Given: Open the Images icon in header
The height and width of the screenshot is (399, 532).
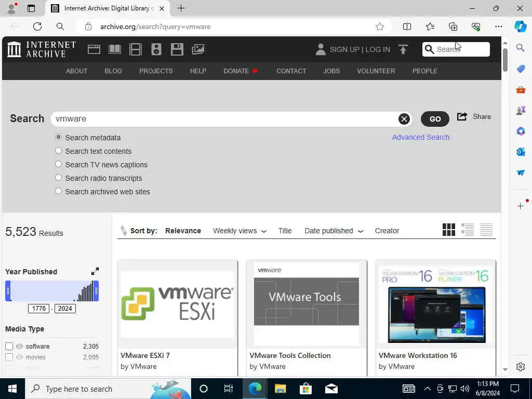Looking at the screenshot, I should 198,49.
